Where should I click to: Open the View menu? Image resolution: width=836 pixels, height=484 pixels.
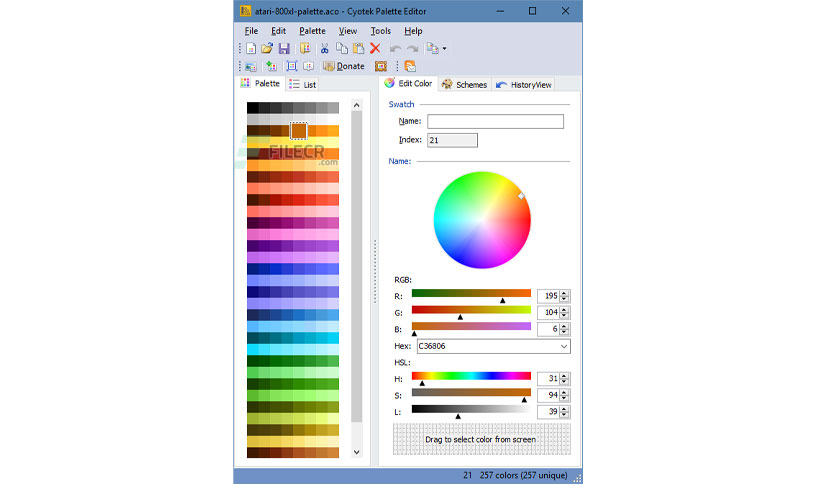(x=348, y=31)
